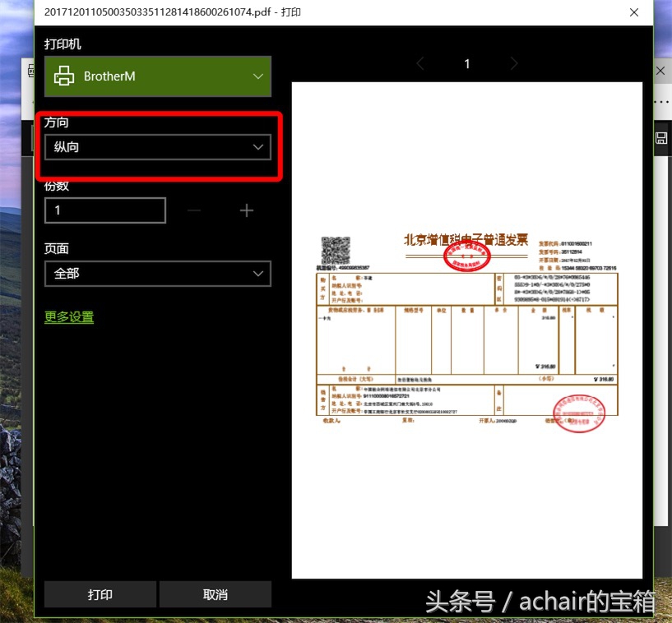Click inside the 份数 copies field
Viewport: 672px width, 623px height.
[104, 210]
